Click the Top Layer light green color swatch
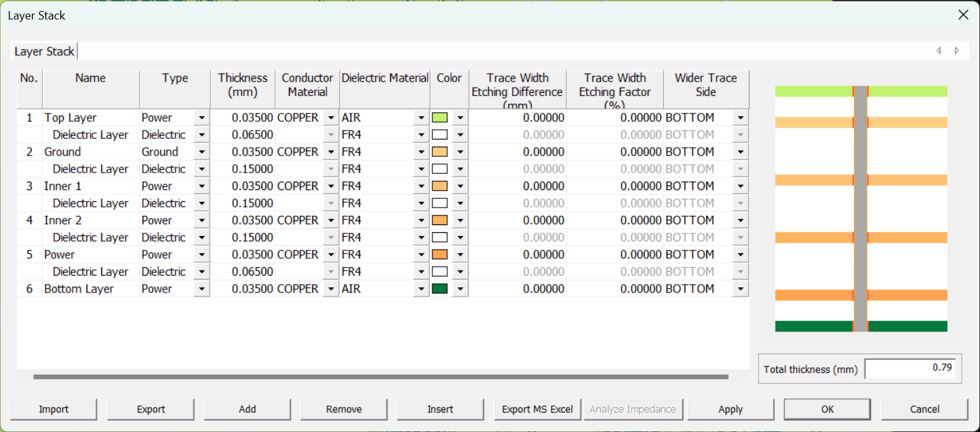The image size is (980, 432). [439, 118]
